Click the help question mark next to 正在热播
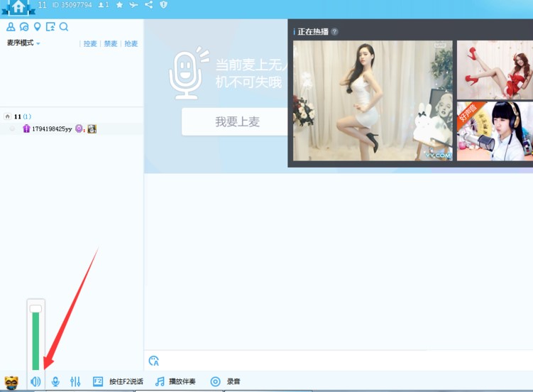Viewport: 533px width, 392px height. click(x=334, y=32)
